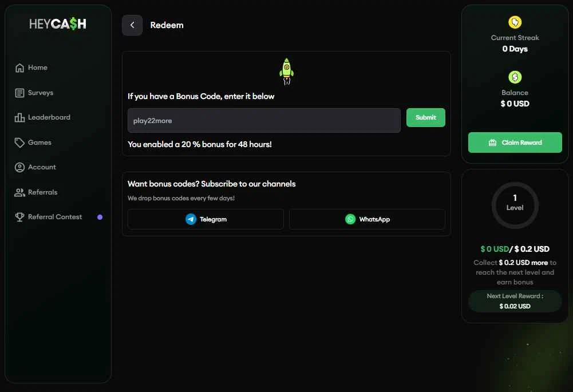Viewport: 573px width, 392px height.
Task: Click the Next Level Reward pill
Action: (x=515, y=301)
